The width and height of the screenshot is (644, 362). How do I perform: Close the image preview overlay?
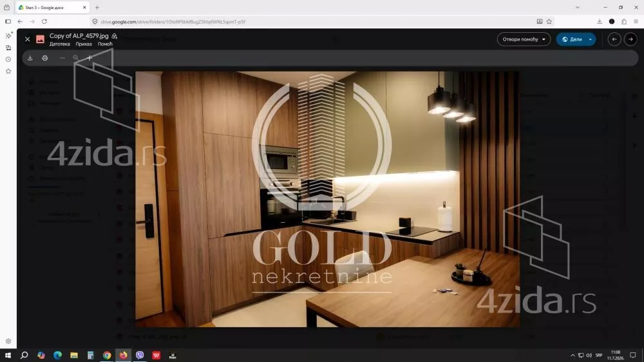click(x=27, y=39)
